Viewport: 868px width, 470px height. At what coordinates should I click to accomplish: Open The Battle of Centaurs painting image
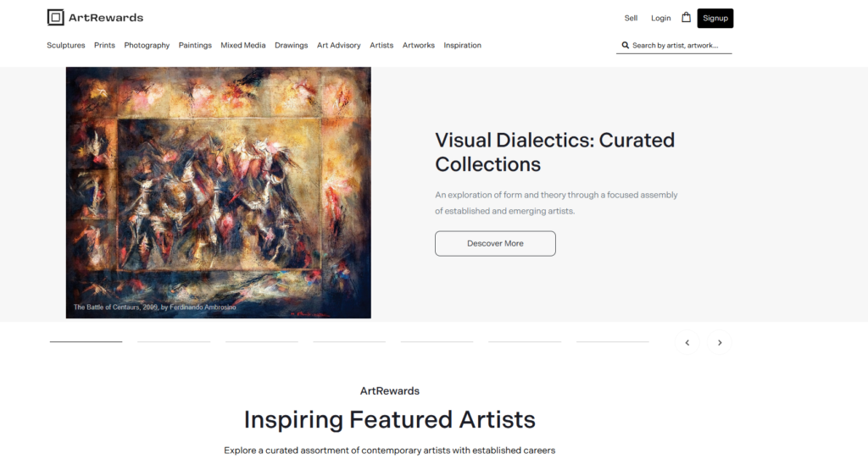click(x=219, y=192)
